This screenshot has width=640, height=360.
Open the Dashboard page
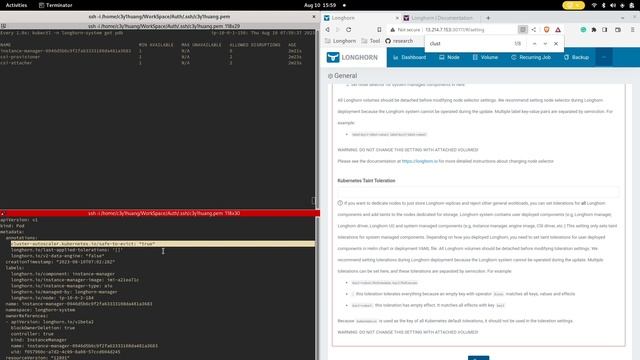pyautogui.click(x=409, y=58)
